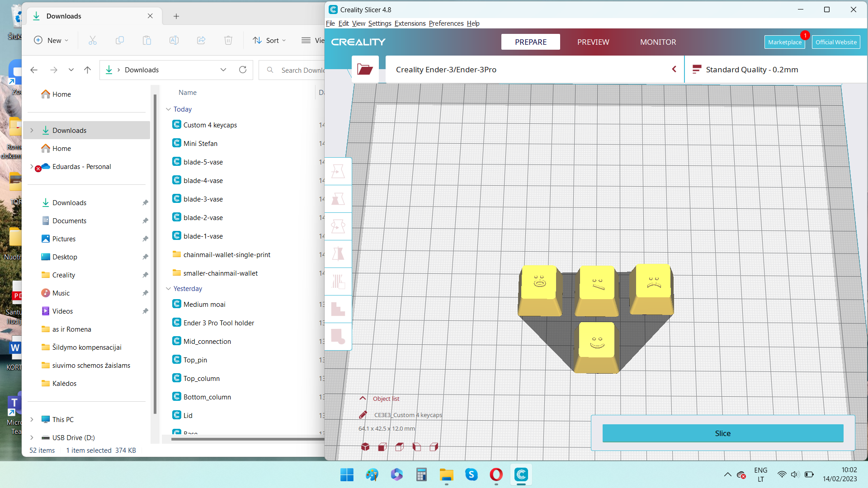This screenshot has width=868, height=488.
Task: Open the Extensions menu
Action: pyautogui.click(x=410, y=23)
